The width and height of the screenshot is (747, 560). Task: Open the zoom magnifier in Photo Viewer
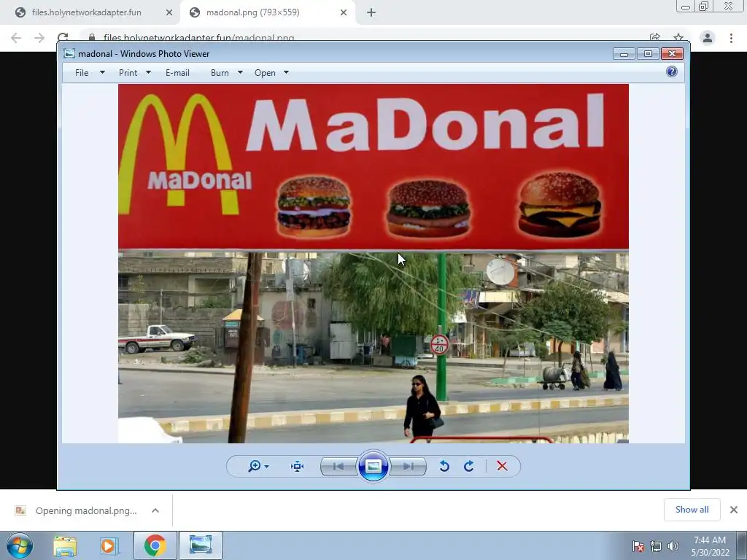click(255, 466)
